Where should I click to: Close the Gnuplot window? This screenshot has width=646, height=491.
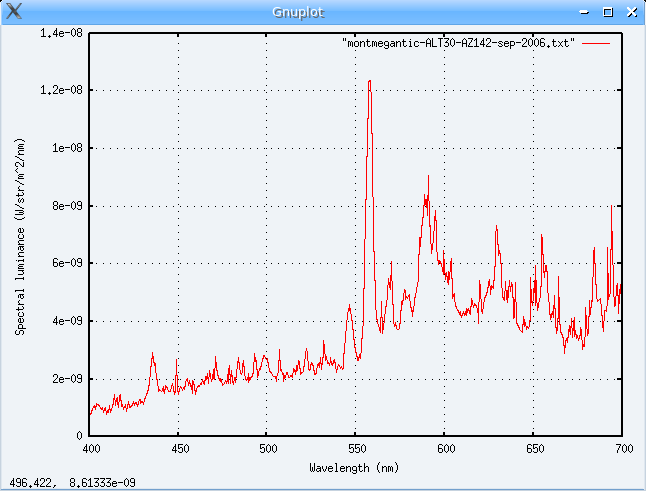(x=629, y=12)
